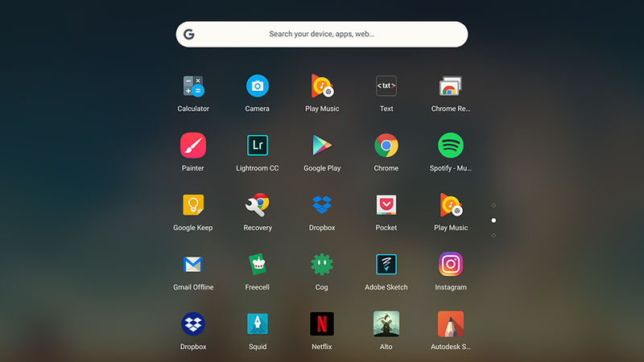Launch the Recovery utility app
Image resolution: width=644 pixels, height=362 pixels.
point(258,205)
